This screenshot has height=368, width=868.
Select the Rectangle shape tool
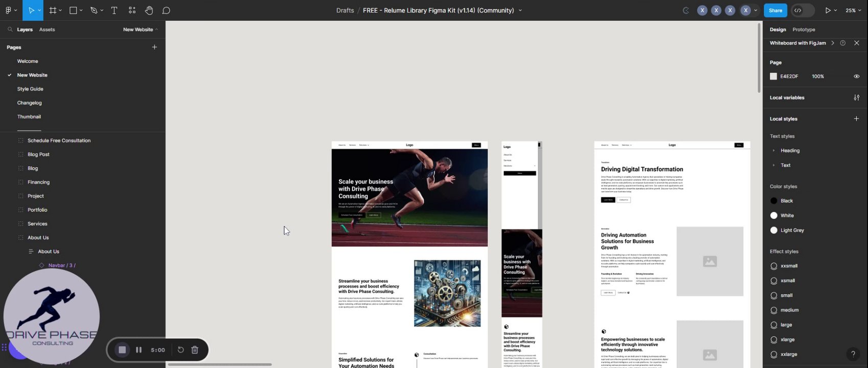click(74, 10)
